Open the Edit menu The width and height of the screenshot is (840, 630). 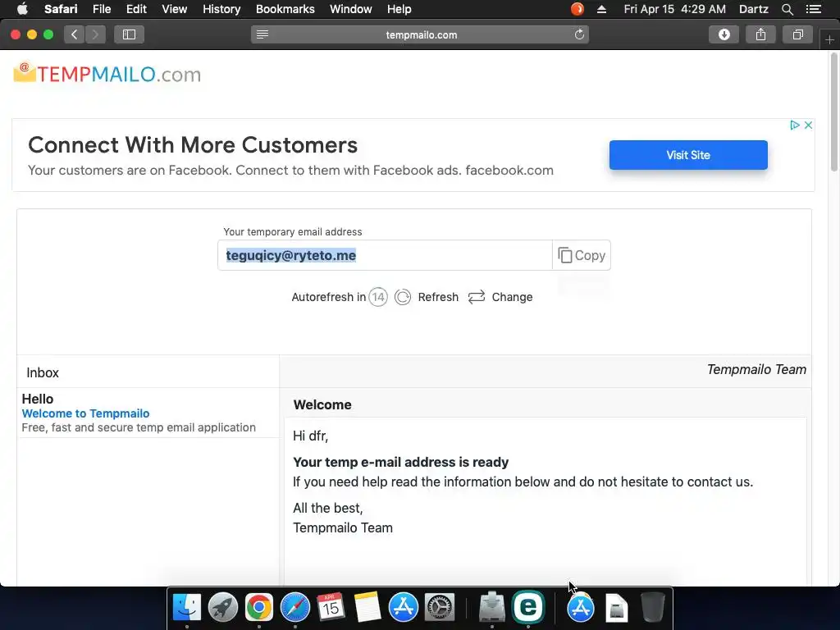point(137,9)
